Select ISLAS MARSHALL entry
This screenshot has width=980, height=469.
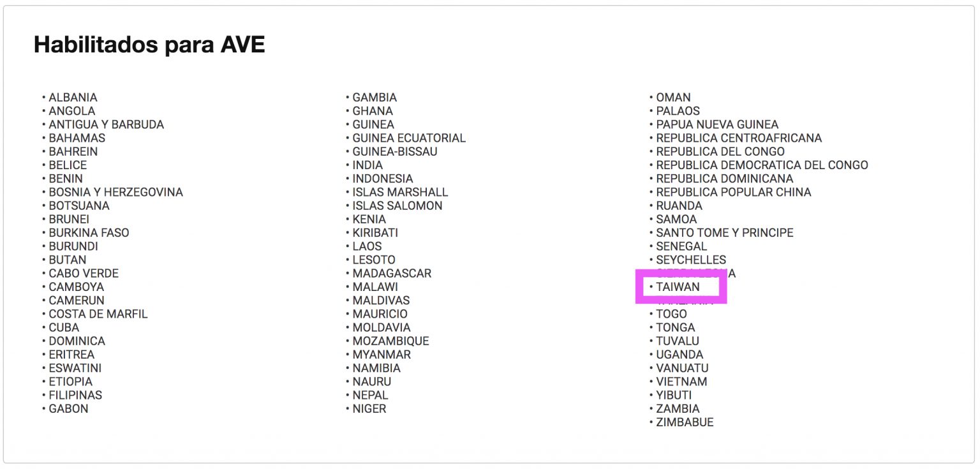click(x=400, y=192)
